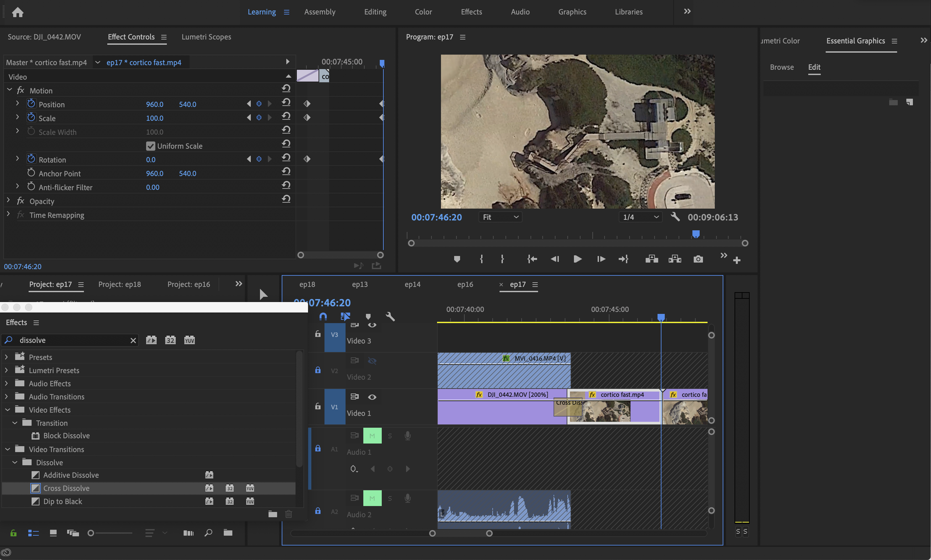Image resolution: width=931 pixels, height=560 pixels.
Task: Toggle Position animation stopwatch
Action: [x=31, y=104]
